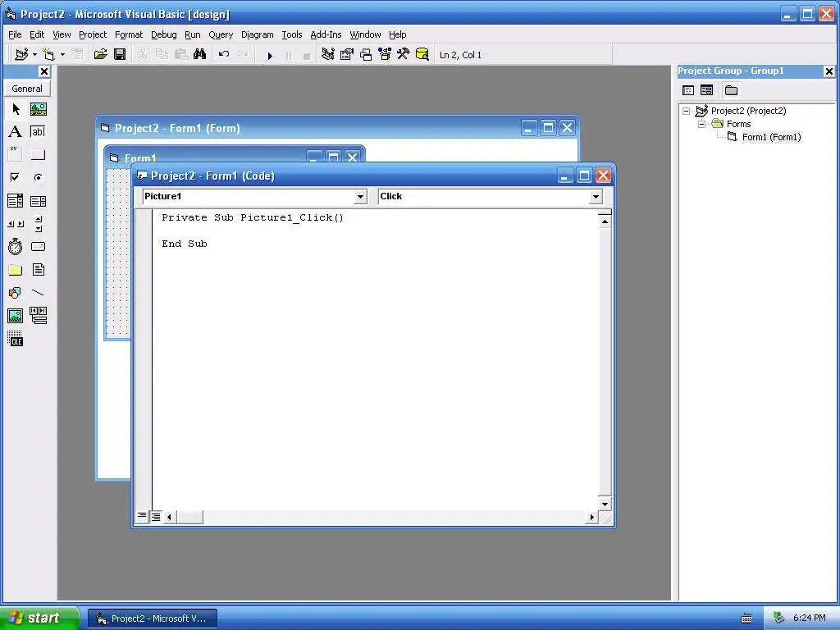Open the Toolbox toolbar icon
The height and width of the screenshot is (630, 840).
point(404,55)
